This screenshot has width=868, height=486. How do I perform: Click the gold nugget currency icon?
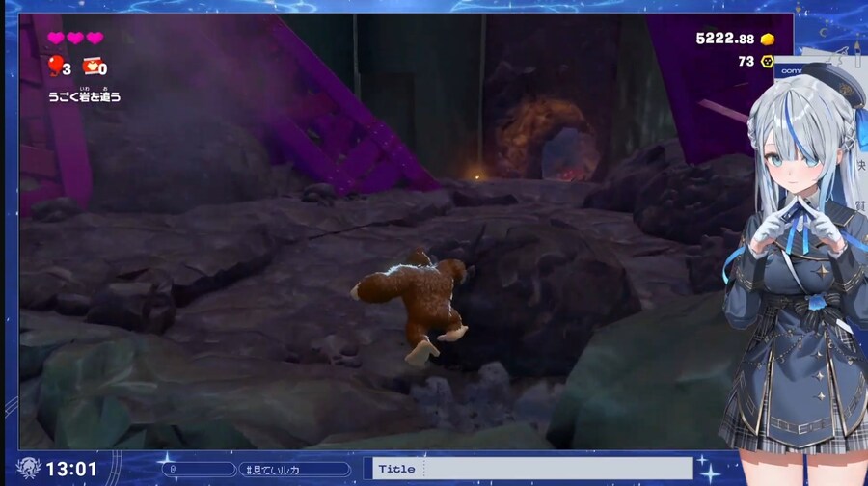[x=768, y=40]
